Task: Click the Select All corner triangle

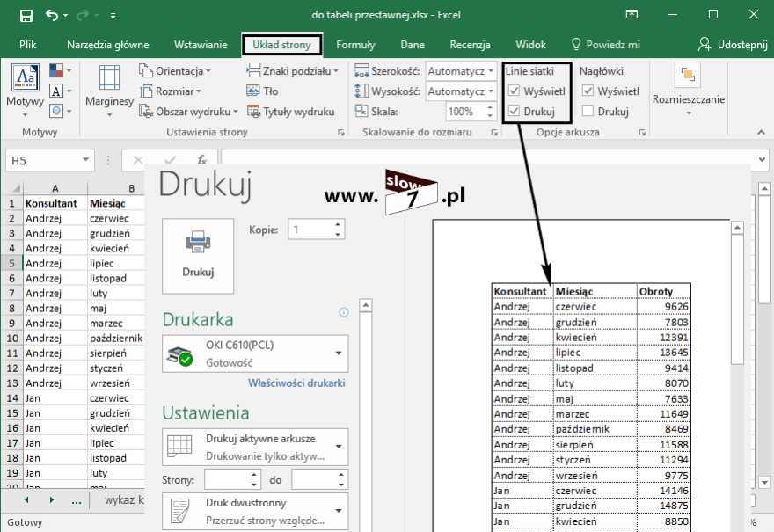Action: [x=17, y=188]
